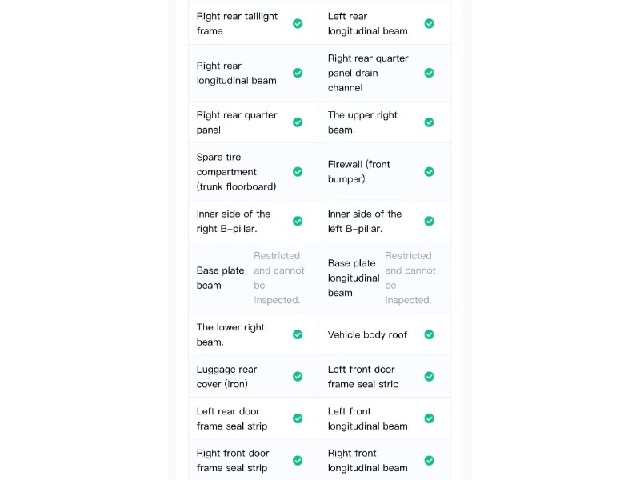
Task: Select the check mark beside Right rear longitudinal beam
Action: coord(298,73)
